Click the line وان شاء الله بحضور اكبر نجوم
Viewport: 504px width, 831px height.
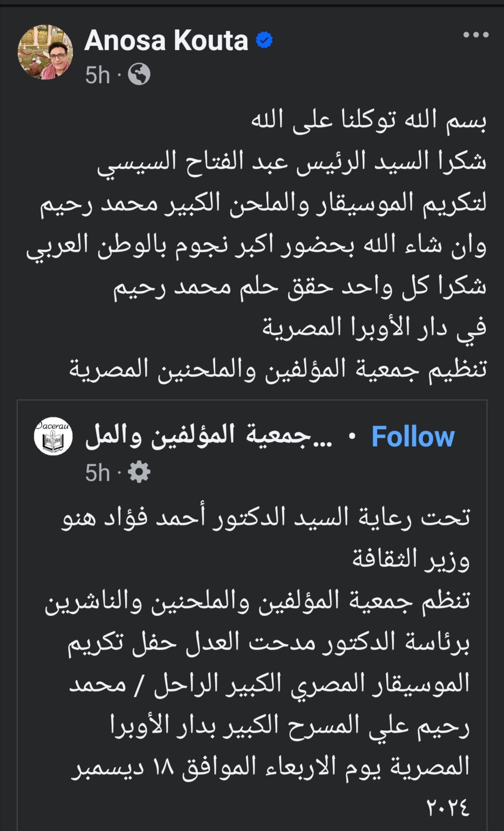(256, 245)
